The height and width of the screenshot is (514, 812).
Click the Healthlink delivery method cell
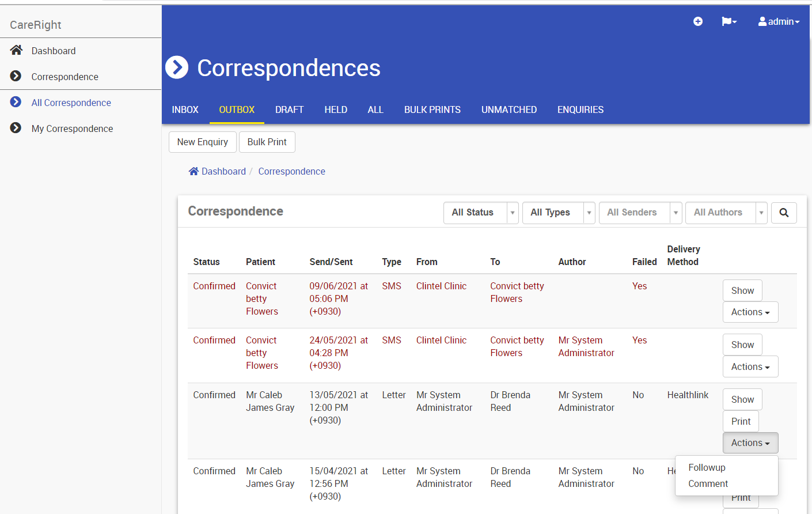tap(688, 395)
